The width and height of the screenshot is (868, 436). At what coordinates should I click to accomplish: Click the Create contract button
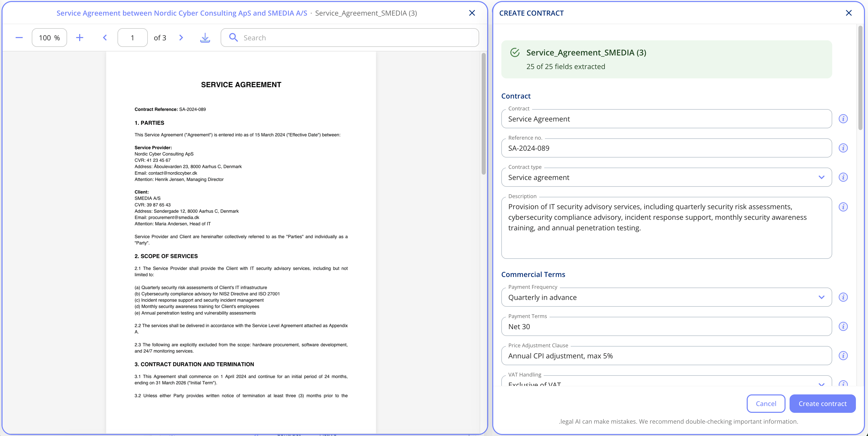[x=822, y=404]
